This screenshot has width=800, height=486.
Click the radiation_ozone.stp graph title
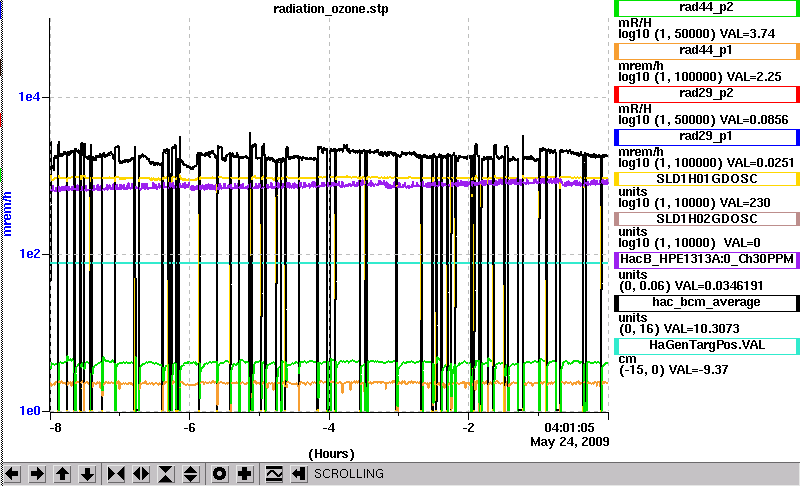(x=331, y=9)
